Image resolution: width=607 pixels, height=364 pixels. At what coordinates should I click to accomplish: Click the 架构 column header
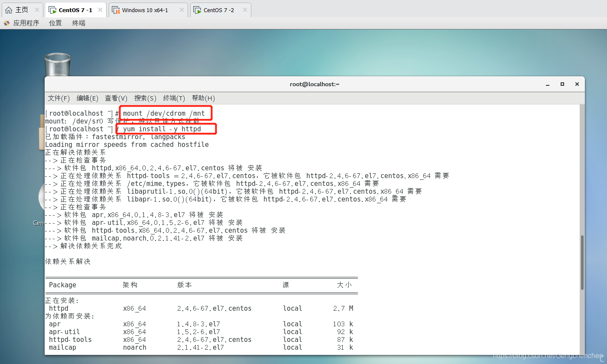tap(130, 285)
